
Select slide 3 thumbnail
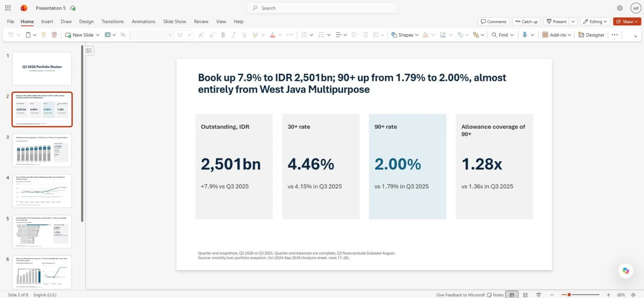tap(42, 150)
